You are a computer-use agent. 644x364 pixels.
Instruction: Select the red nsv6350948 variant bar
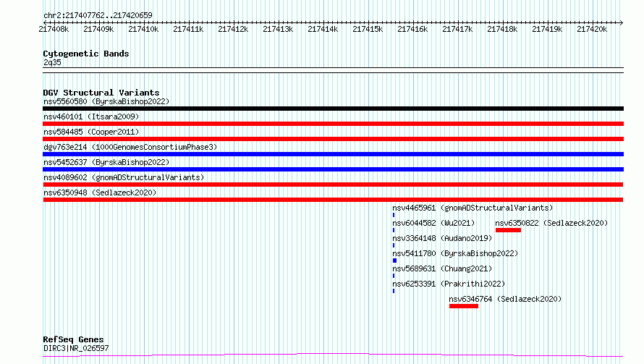(333, 200)
